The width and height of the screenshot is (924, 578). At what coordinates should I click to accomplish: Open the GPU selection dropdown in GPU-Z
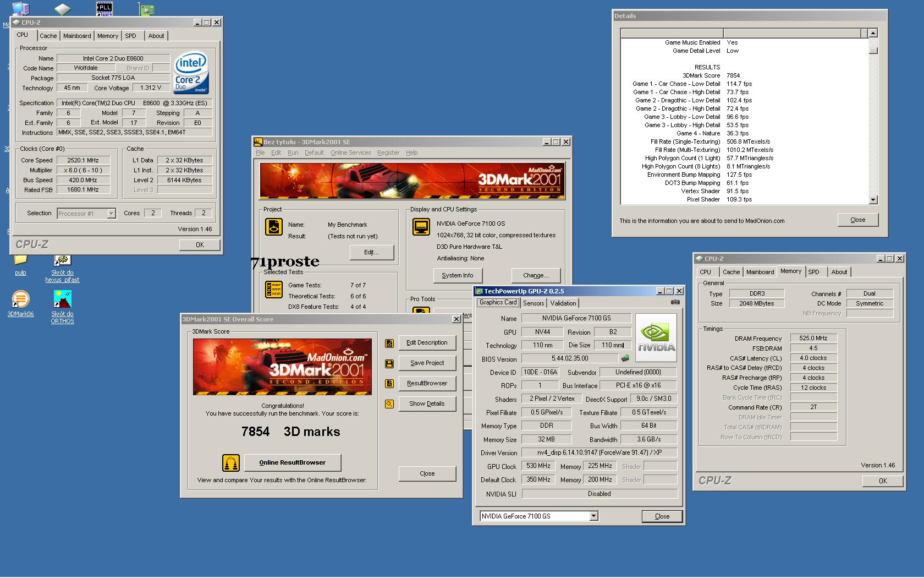[593, 516]
